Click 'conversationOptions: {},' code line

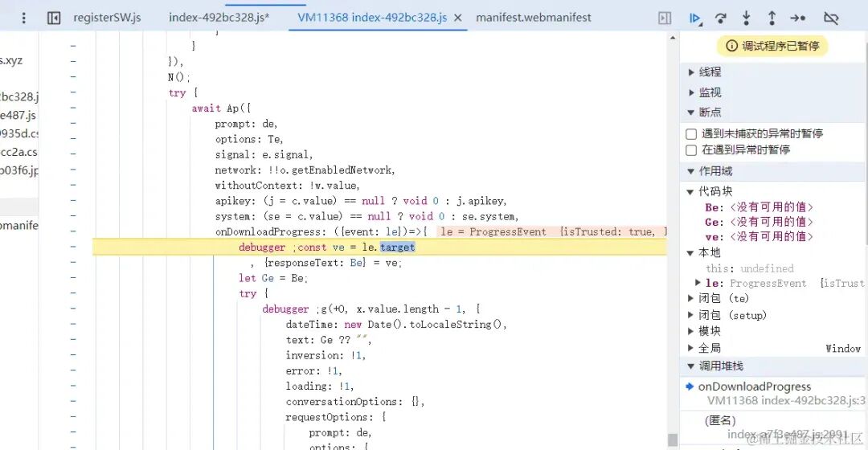pos(355,402)
